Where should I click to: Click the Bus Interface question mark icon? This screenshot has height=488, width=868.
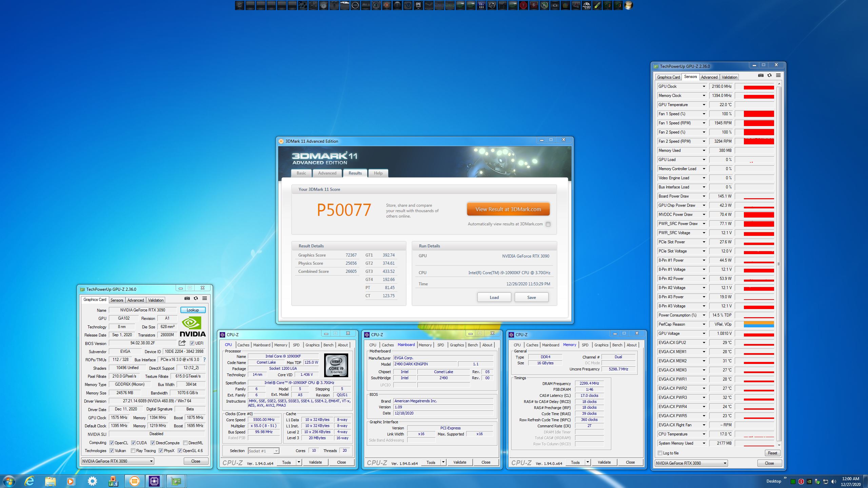point(204,360)
